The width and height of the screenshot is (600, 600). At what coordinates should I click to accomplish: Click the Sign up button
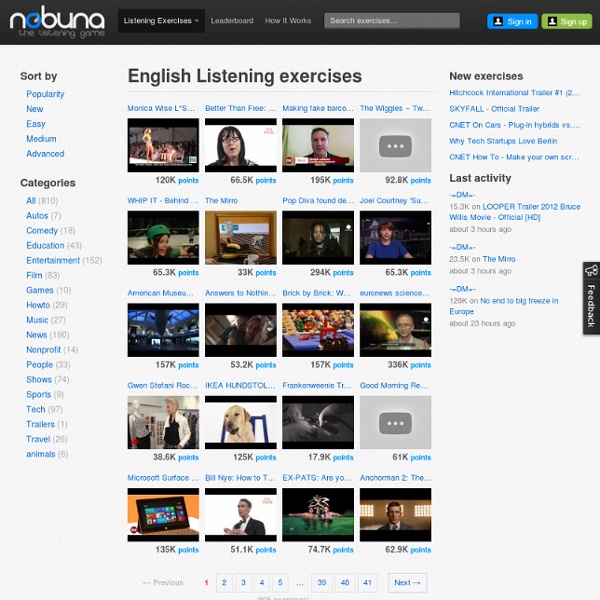pos(566,21)
